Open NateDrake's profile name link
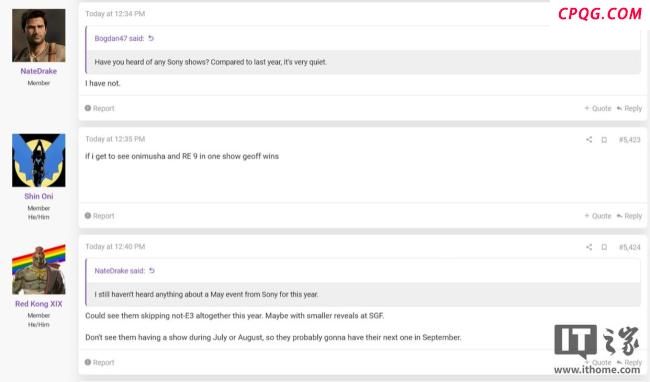The width and height of the screenshot is (650, 382). [x=39, y=71]
